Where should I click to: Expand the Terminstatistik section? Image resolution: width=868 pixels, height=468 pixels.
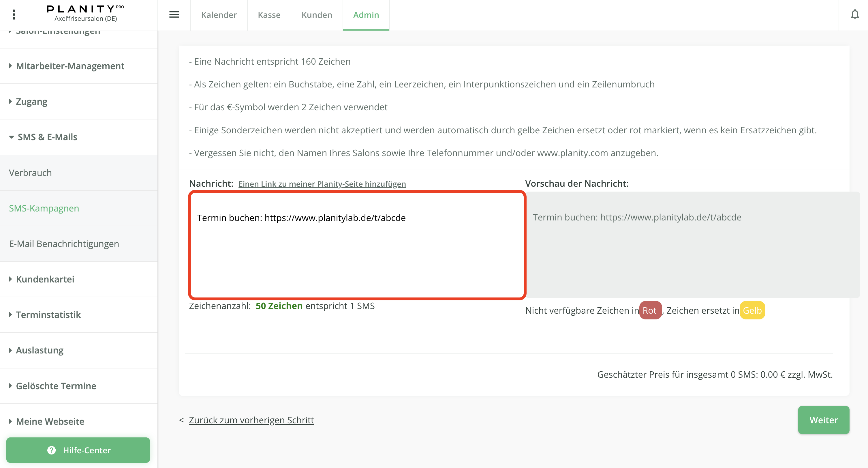coord(48,315)
